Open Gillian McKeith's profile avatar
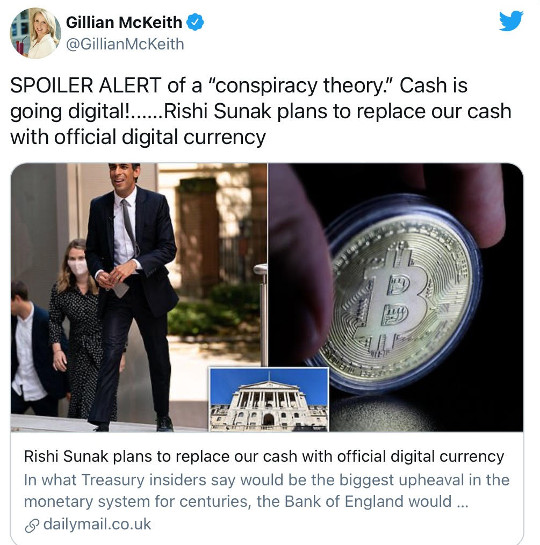The height and width of the screenshot is (545, 540). pyautogui.click(x=35, y=33)
